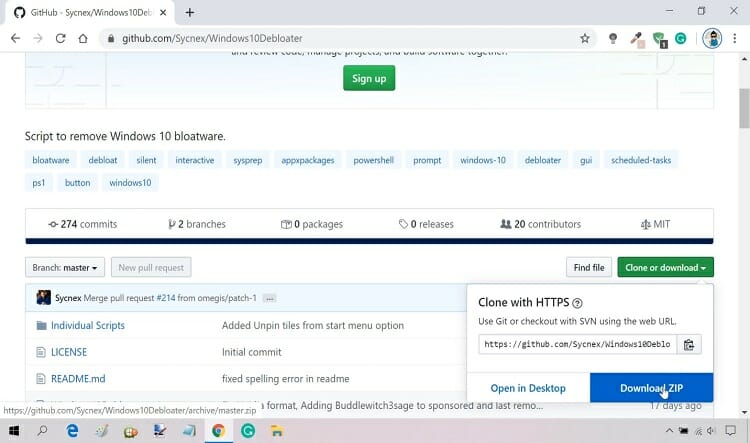This screenshot has width=750, height=443.
Task: Expand commit message ellipsis button
Action: (269, 299)
